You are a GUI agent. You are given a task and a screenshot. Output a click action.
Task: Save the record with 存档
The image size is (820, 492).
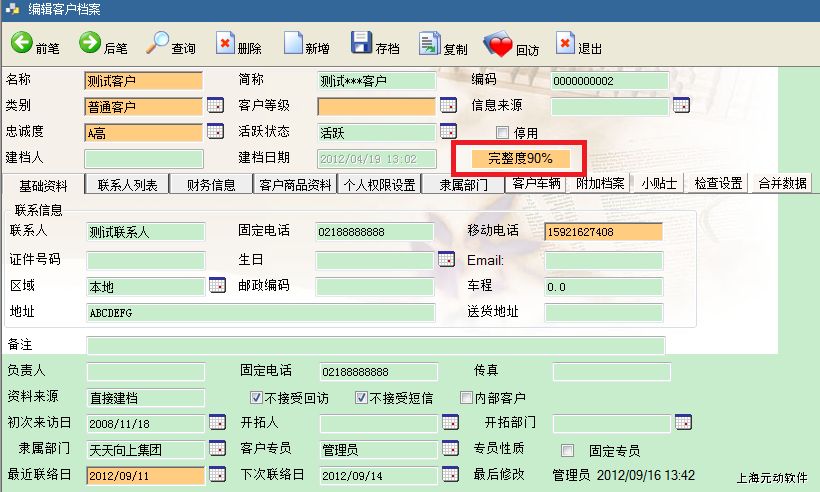point(375,44)
